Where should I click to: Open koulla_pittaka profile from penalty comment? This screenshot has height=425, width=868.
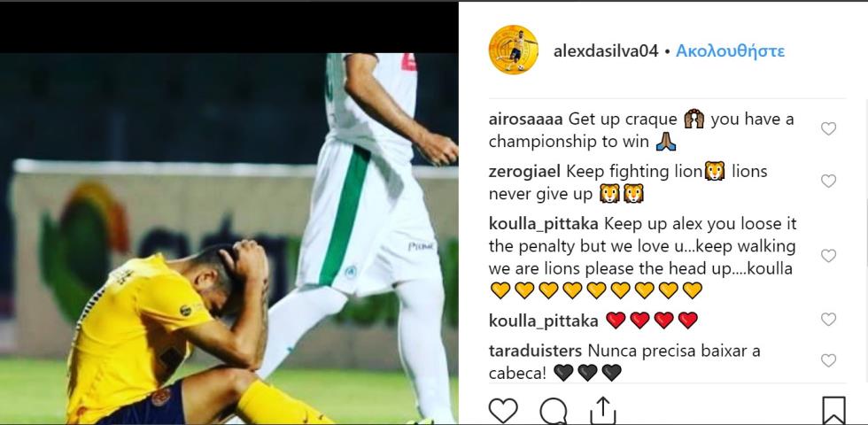pos(543,224)
